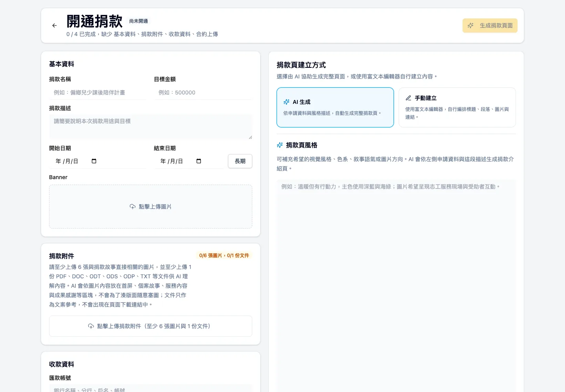Viewport: 565px width, 392px height.
Task: Click the sparkle icon on AI 生成 card
Action: 286,102
